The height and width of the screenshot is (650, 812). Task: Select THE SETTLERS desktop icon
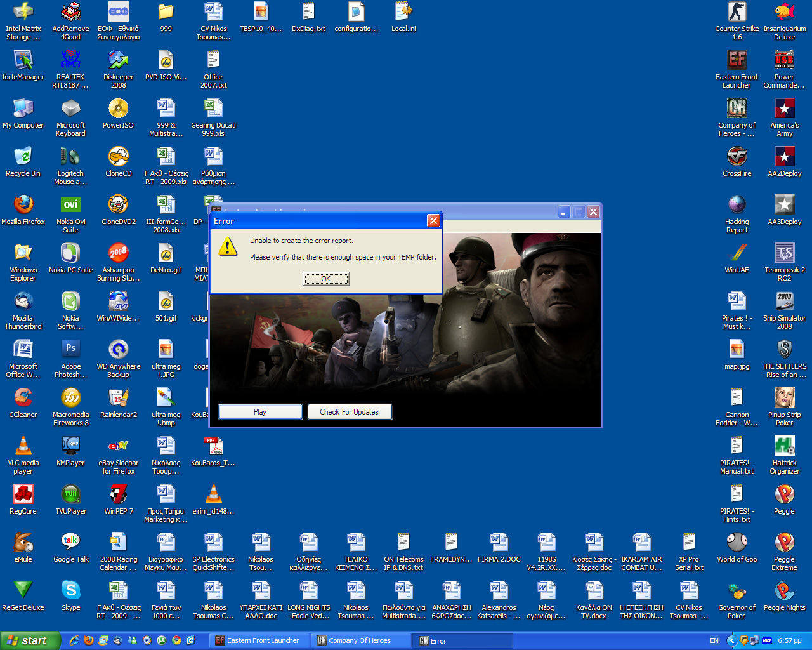click(785, 359)
